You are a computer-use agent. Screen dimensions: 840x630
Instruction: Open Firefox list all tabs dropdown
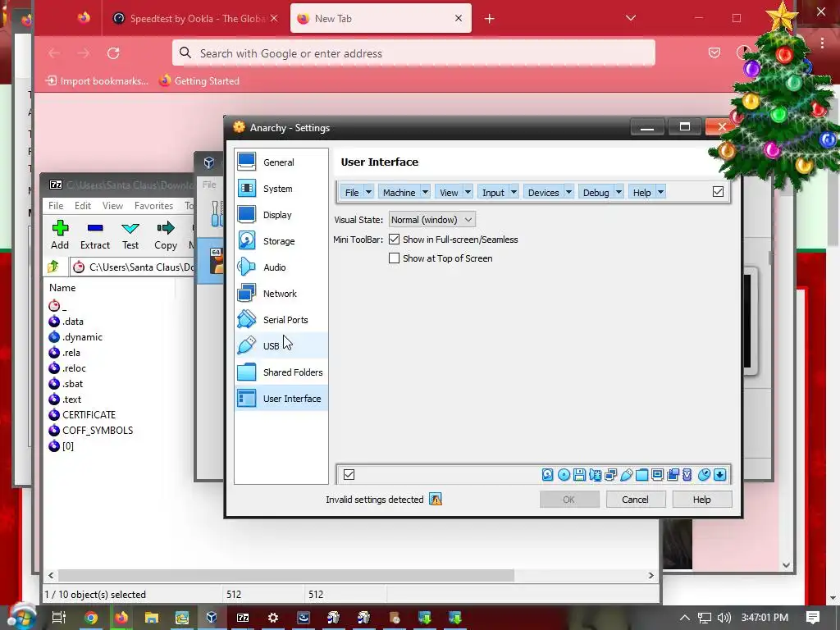pos(631,18)
